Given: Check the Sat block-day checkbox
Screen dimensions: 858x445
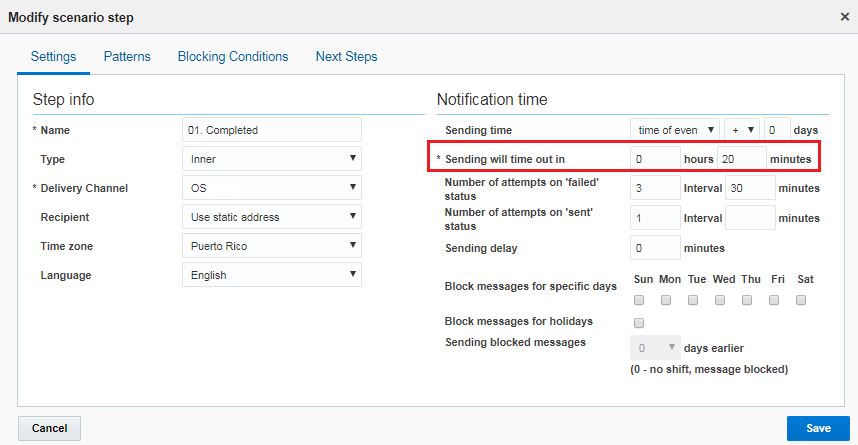Looking at the screenshot, I should point(801,300).
